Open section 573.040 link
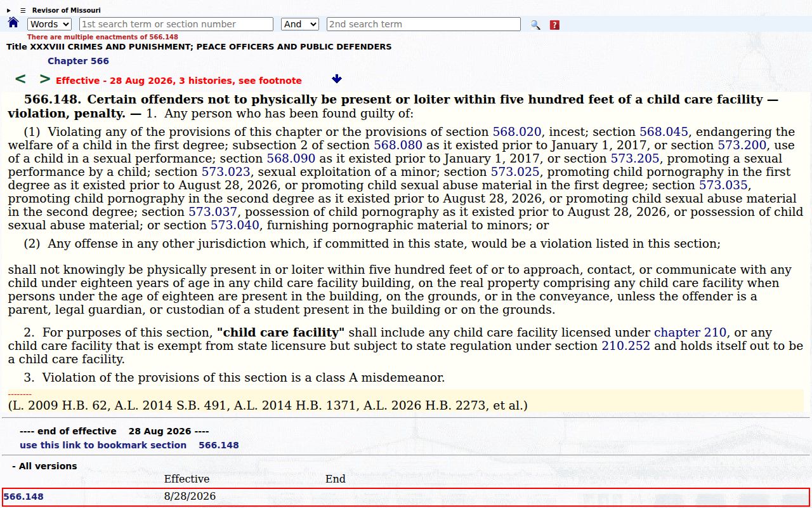Image resolution: width=812 pixels, height=508 pixels. pyautogui.click(x=235, y=225)
